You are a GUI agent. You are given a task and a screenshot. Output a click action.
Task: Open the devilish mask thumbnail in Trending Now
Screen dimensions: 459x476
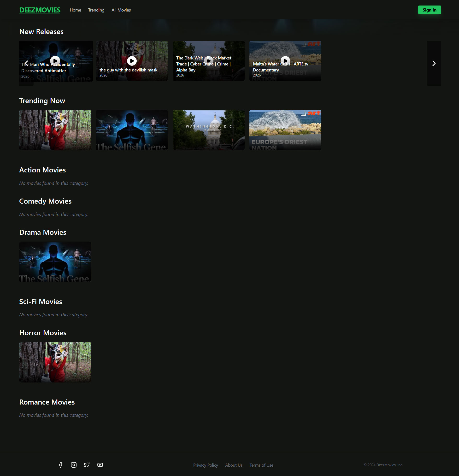[55, 130]
